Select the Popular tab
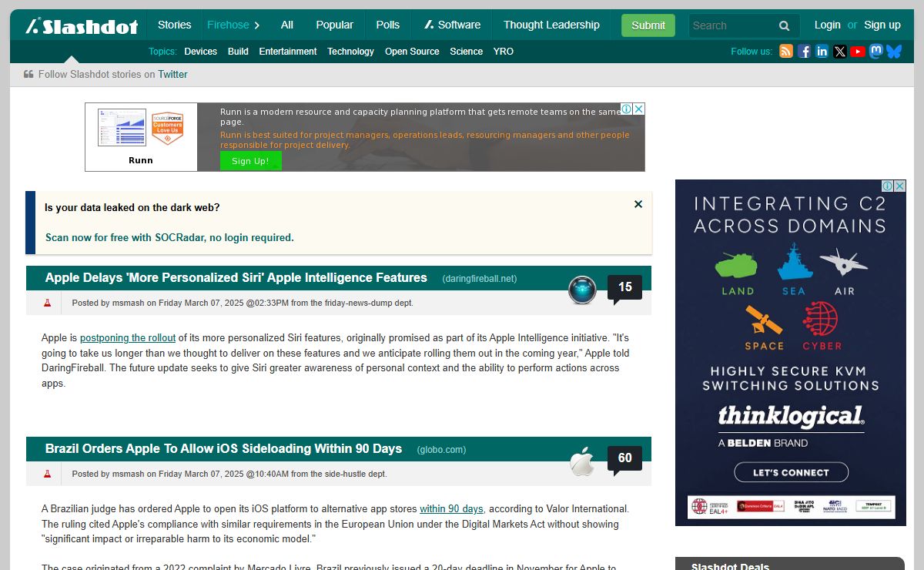 click(335, 25)
